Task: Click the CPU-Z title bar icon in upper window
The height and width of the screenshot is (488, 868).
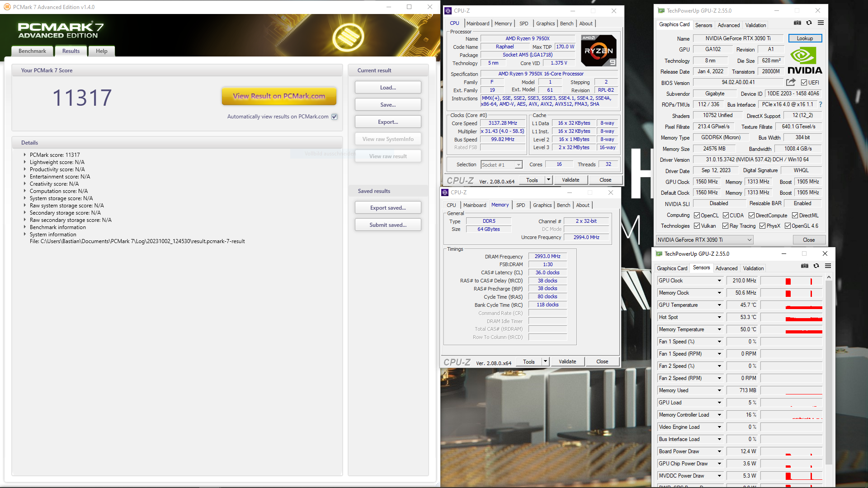Action: [x=448, y=11]
